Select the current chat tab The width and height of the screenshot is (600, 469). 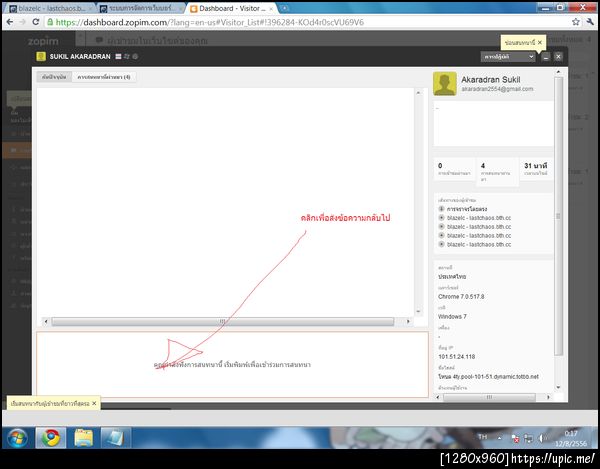coord(54,77)
